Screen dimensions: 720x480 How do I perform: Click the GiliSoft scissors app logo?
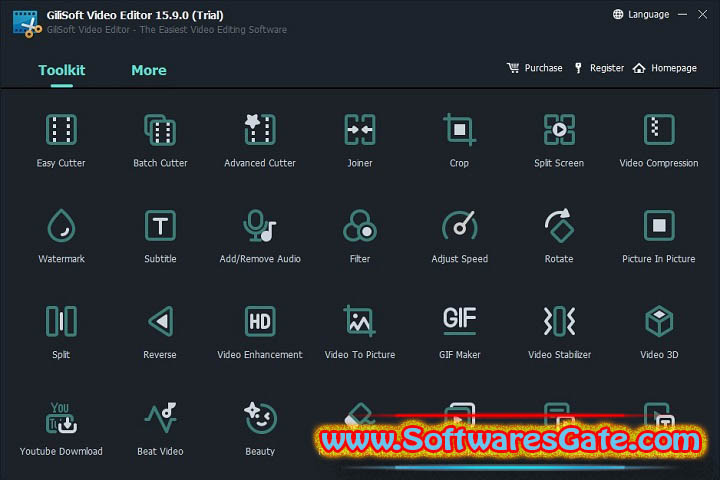pyautogui.click(x=27, y=23)
